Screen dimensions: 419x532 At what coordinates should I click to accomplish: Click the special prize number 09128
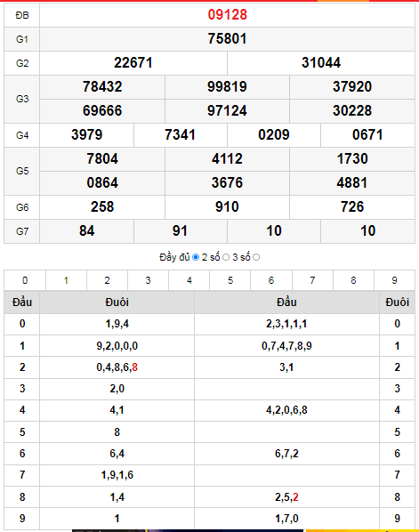pyautogui.click(x=228, y=14)
